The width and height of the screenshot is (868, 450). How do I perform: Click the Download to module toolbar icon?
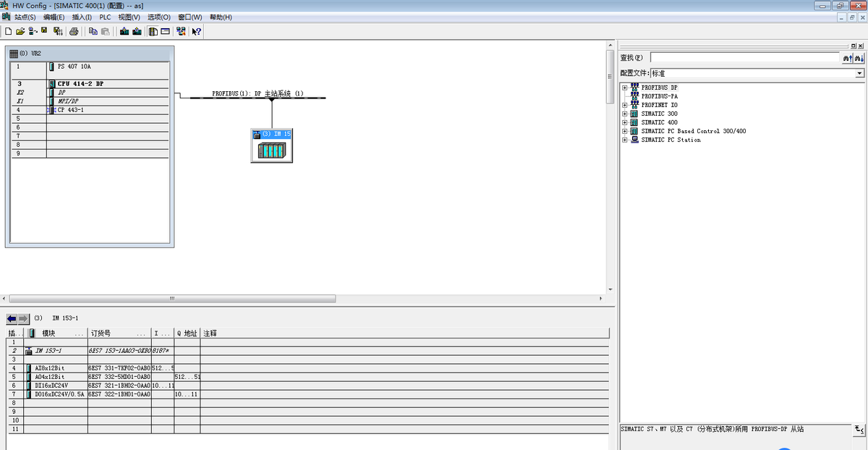(124, 31)
